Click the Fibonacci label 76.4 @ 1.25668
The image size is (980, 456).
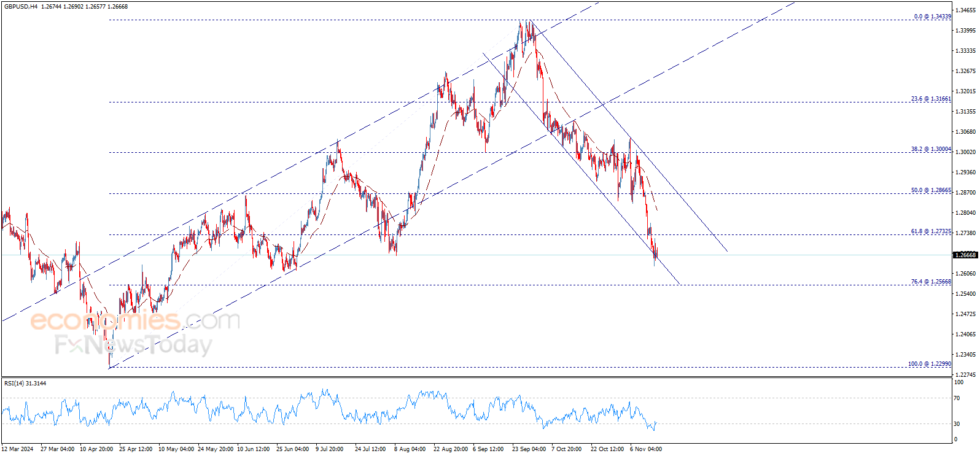[931, 282]
